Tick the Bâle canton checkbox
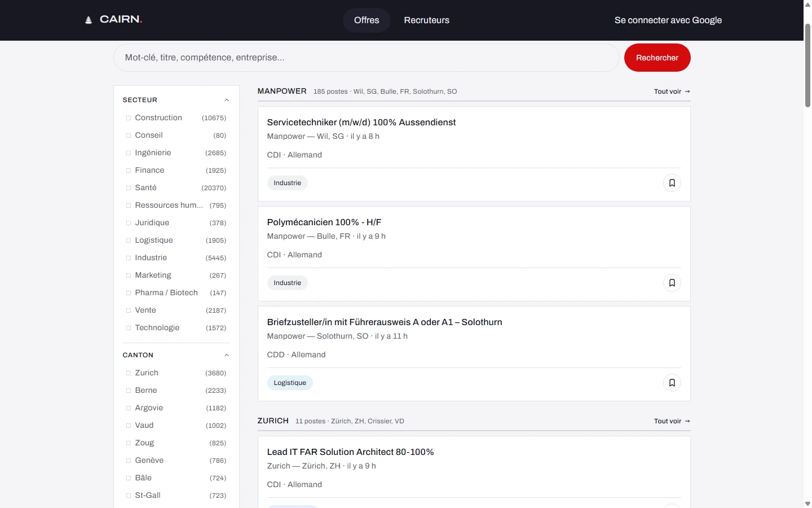The image size is (812, 508). [x=129, y=478]
